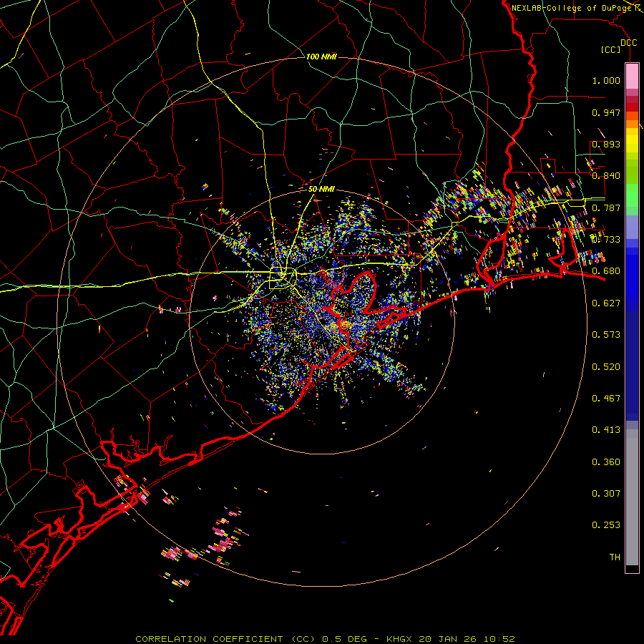The width and height of the screenshot is (644, 644).
Task: Click the TH threshold label
Action: pyautogui.click(x=615, y=557)
